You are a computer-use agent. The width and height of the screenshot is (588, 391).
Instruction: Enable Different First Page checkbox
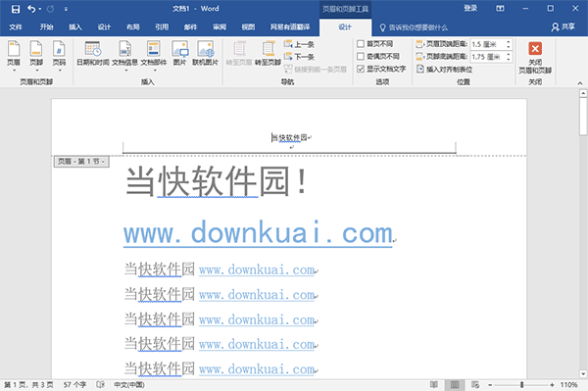(361, 44)
